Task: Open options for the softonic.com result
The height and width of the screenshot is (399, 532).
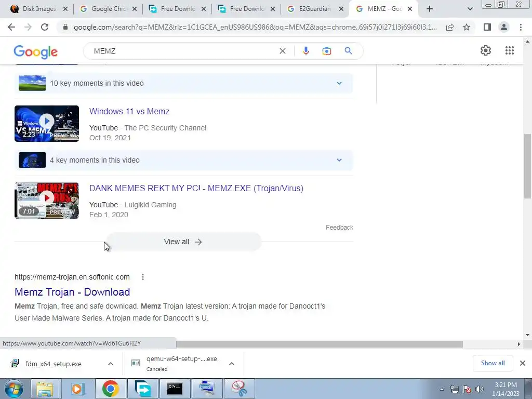Action: 143,277
